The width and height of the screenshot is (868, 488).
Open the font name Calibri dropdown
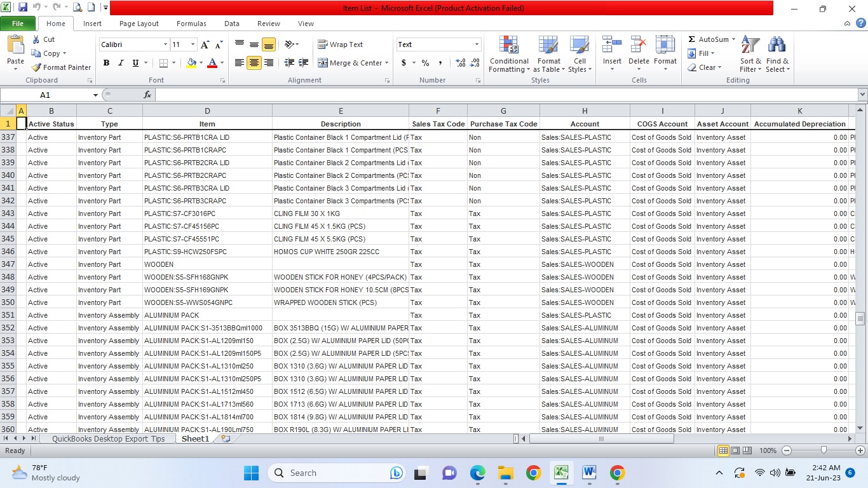click(x=165, y=44)
